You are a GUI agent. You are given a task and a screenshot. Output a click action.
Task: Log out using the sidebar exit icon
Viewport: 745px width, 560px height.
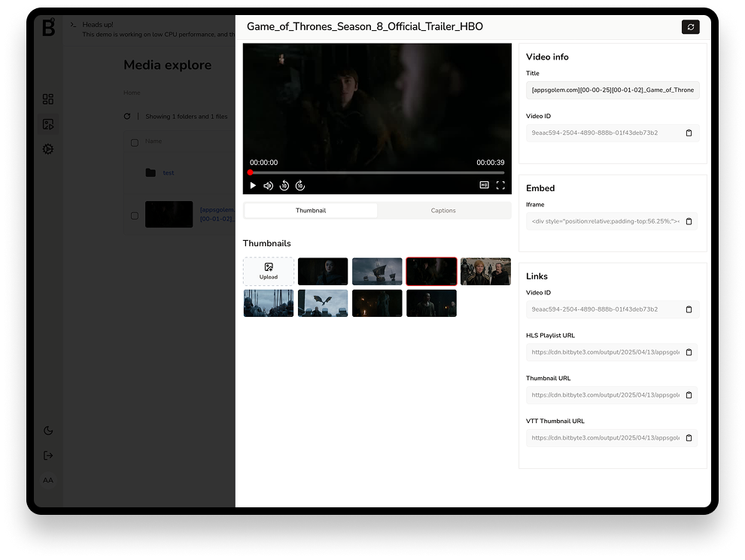pyautogui.click(x=48, y=455)
